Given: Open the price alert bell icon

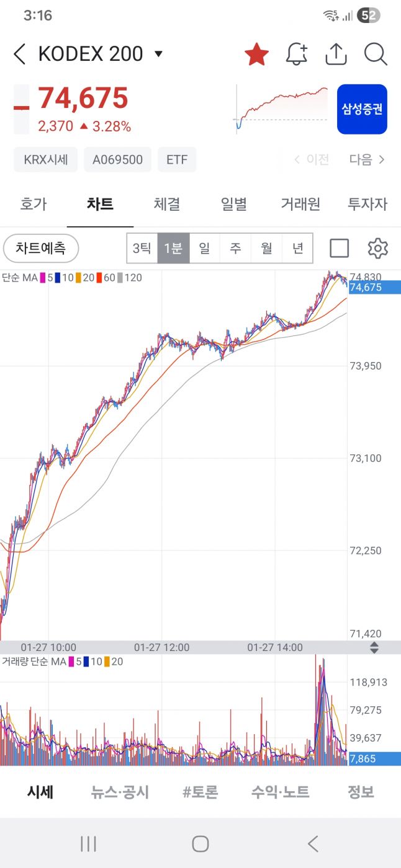Looking at the screenshot, I should [x=297, y=55].
